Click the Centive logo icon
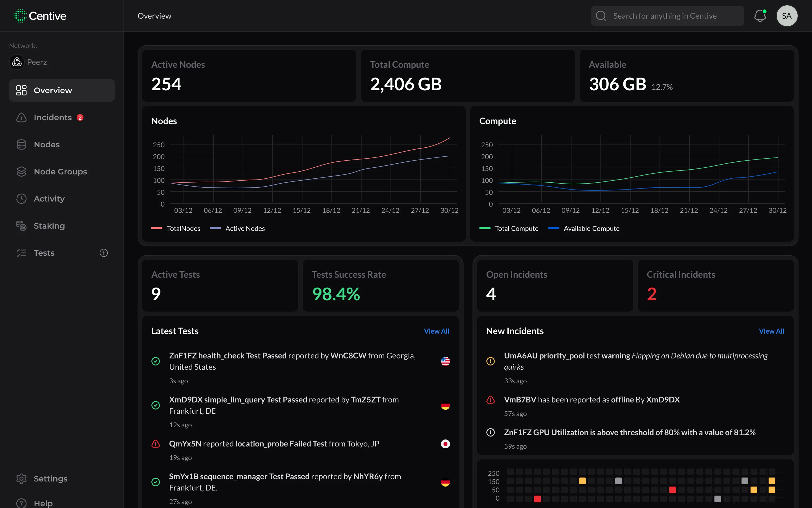The image size is (812, 508). (x=20, y=16)
